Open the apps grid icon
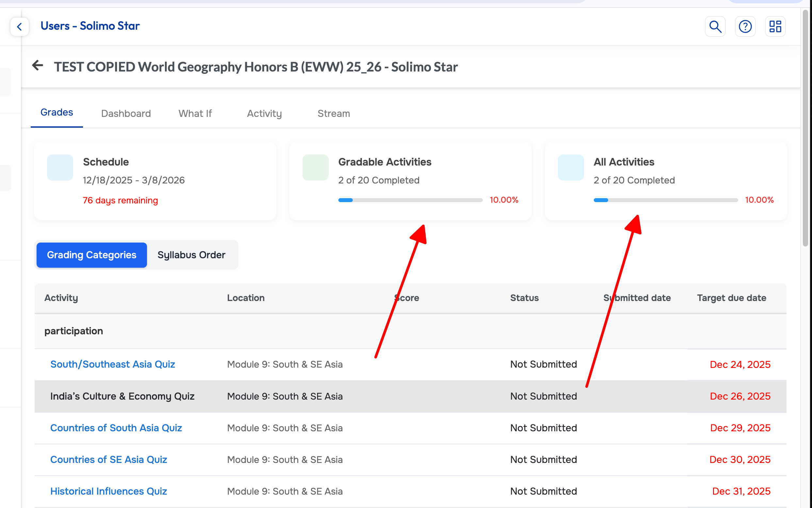The width and height of the screenshot is (812, 508). [x=775, y=26]
